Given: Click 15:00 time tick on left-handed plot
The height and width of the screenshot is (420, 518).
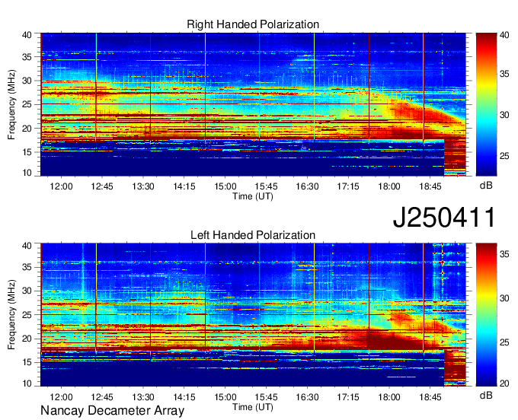Looking at the screenshot, I should point(225,397).
